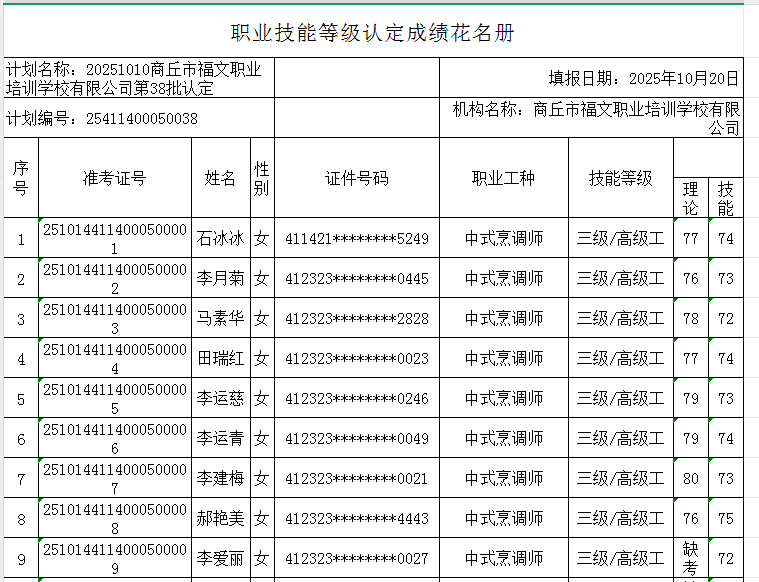Select the 理论 score header cell
The width and height of the screenshot is (759, 582).
click(690, 198)
